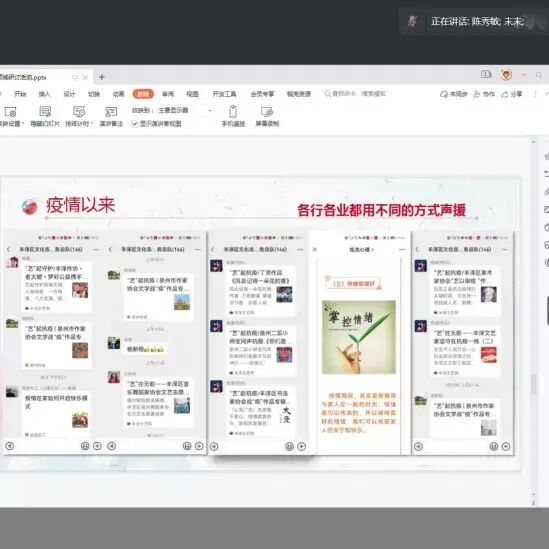Viewport: 549px width, 549px height.
Task: Switch to the 开始 ribbon tab
Action: [20, 94]
